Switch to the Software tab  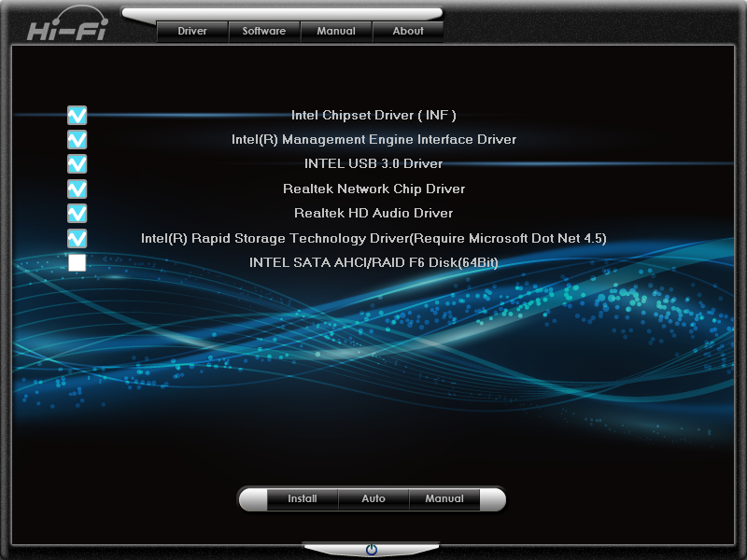coord(264,32)
